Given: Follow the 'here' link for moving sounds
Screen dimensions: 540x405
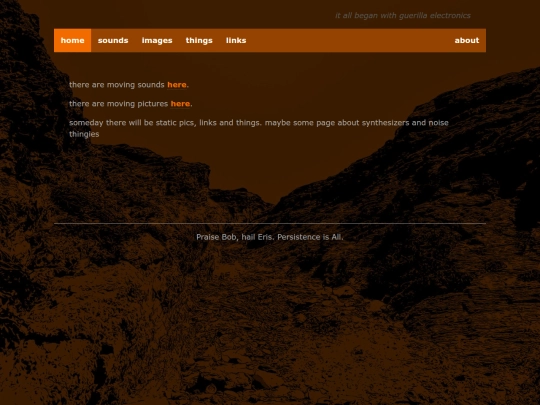Looking at the screenshot, I should [x=177, y=85].
